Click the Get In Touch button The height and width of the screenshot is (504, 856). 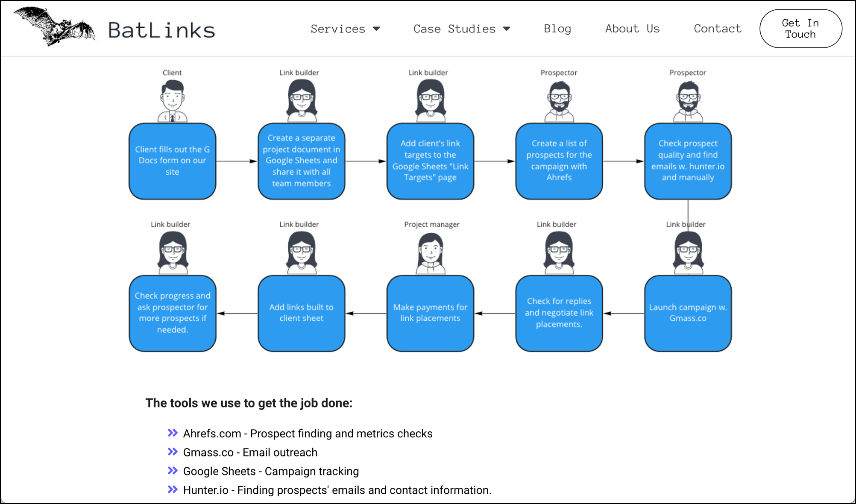tap(801, 29)
